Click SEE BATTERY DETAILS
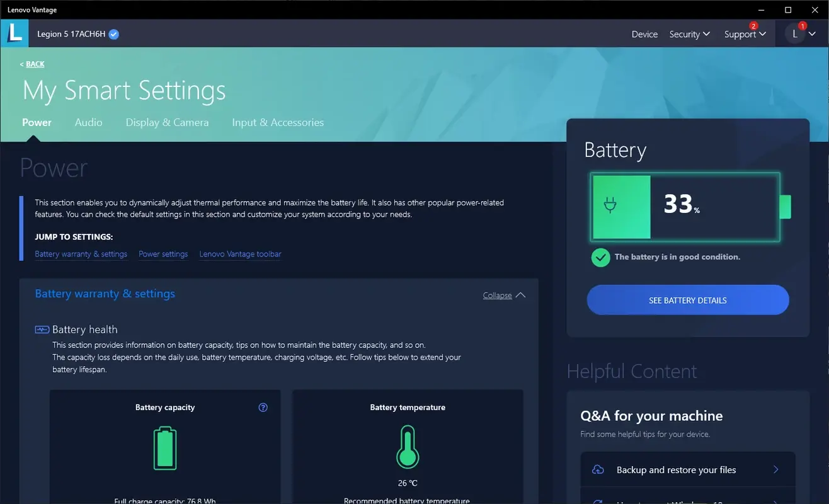 point(687,300)
